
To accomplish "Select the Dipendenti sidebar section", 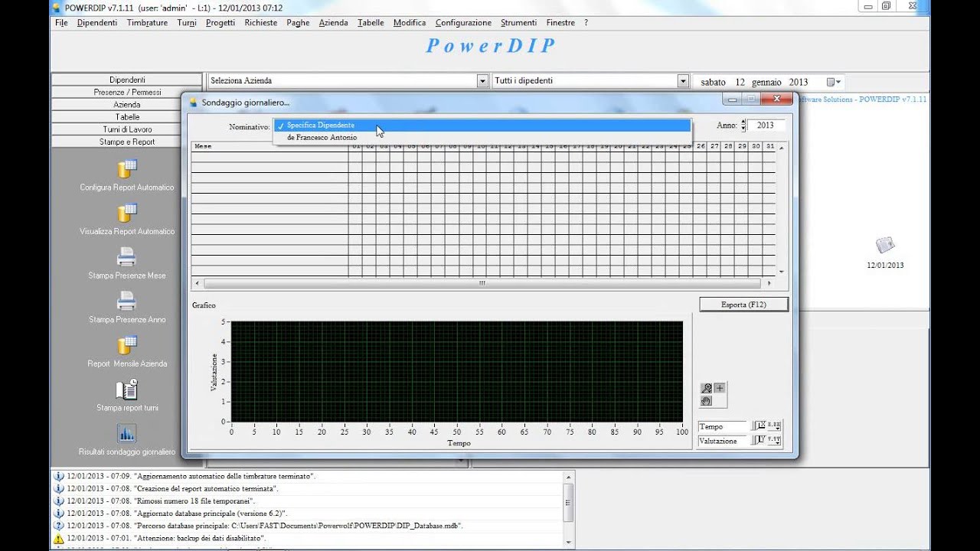I will 127,80.
